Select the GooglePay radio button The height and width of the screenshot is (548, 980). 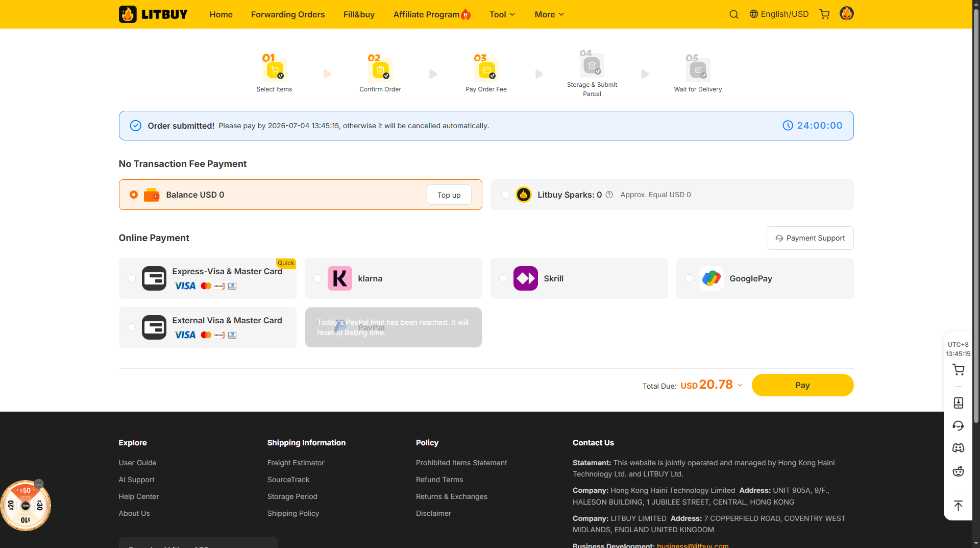689,278
